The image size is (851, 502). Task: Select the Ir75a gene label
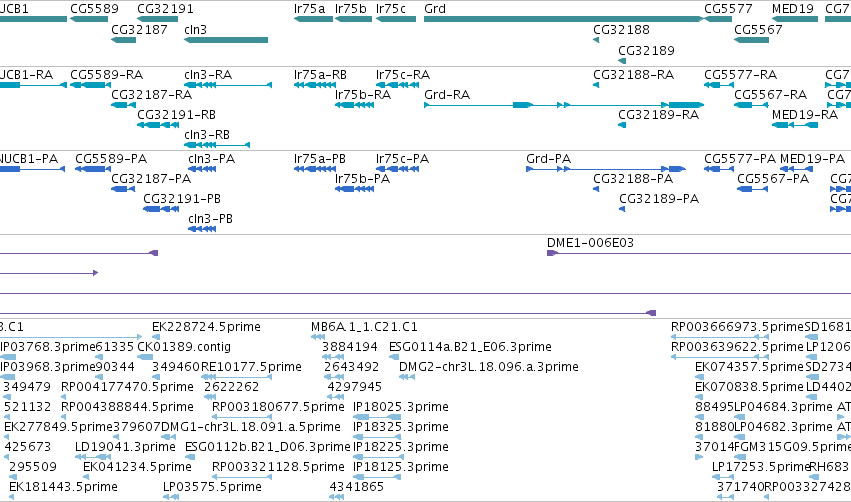pyautogui.click(x=309, y=9)
